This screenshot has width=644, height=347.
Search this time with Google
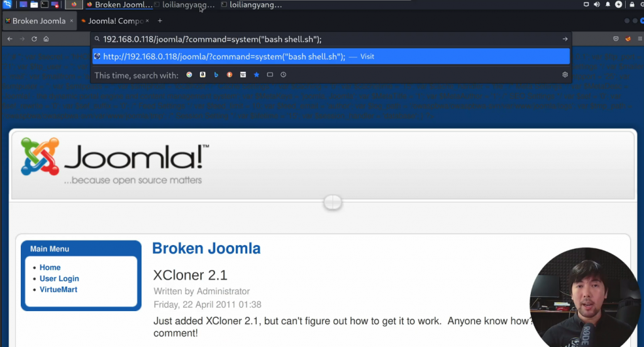click(x=189, y=75)
